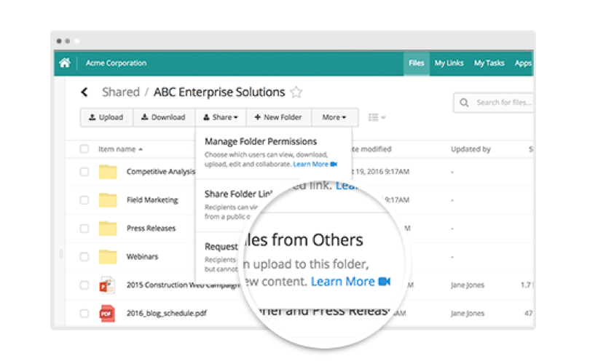
Task: Click the back arrow beside Shared
Action: click(84, 92)
